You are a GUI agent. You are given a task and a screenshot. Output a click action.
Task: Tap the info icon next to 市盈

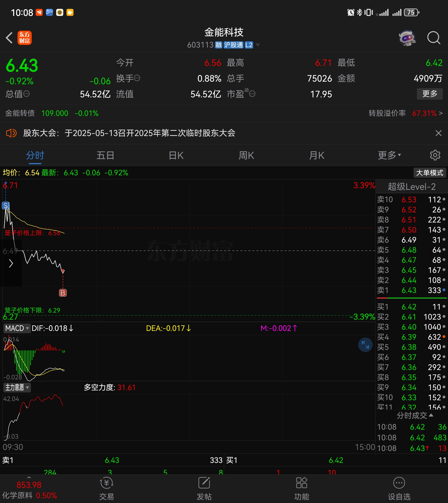click(252, 94)
